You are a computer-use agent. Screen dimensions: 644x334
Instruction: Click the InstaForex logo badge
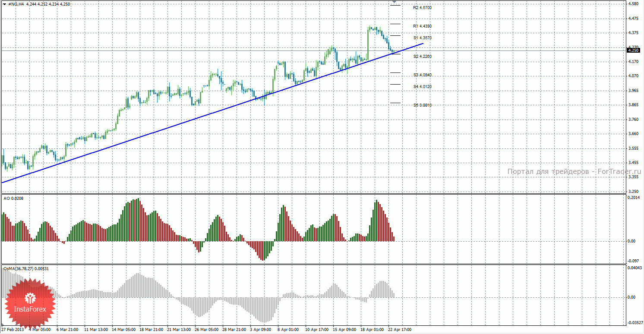30,303
